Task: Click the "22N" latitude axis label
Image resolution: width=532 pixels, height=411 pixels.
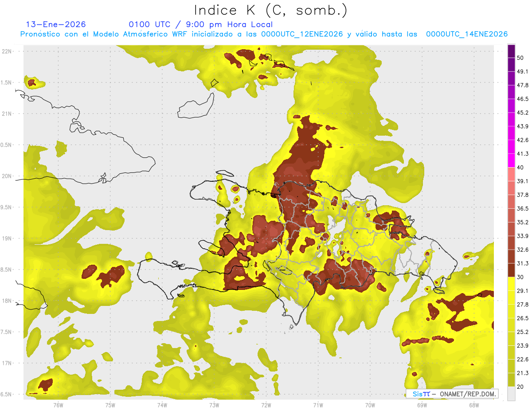Action: point(7,51)
